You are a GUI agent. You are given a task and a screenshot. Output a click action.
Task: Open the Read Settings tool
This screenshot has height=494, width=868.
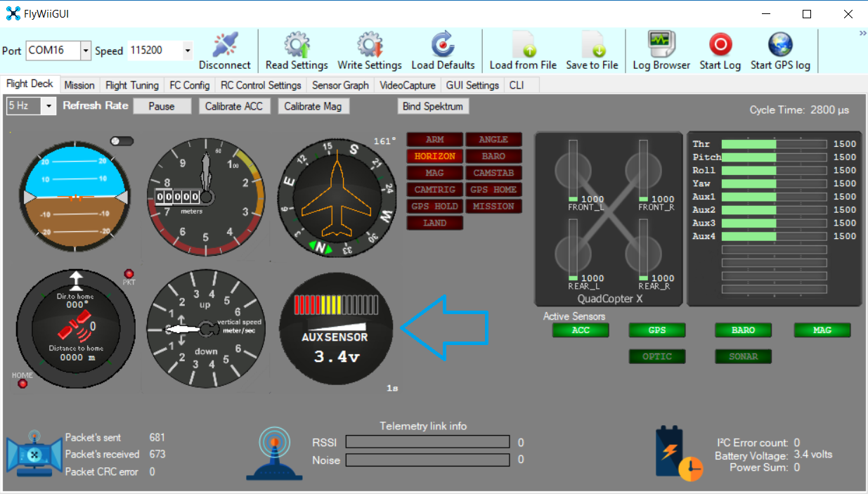coord(296,44)
